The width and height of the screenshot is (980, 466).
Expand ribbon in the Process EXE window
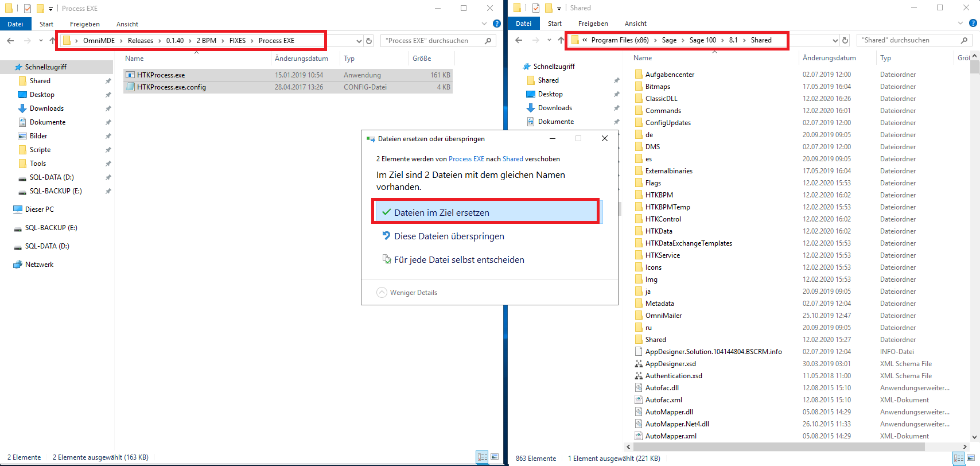(x=484, y=24)
